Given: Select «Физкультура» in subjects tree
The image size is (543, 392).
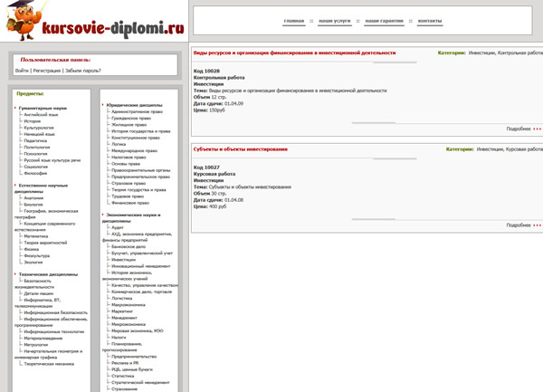Looking at the screenshot, I should point(37,256).
